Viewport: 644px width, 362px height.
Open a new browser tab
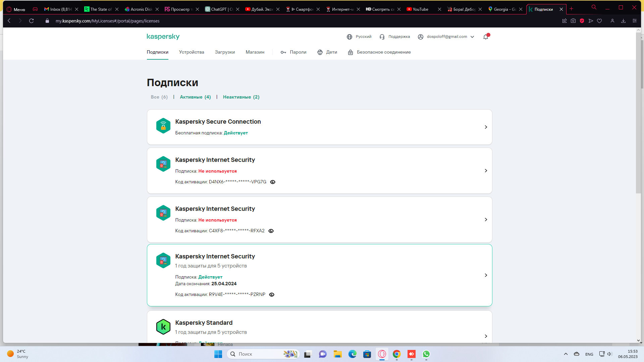coord(572,9)
